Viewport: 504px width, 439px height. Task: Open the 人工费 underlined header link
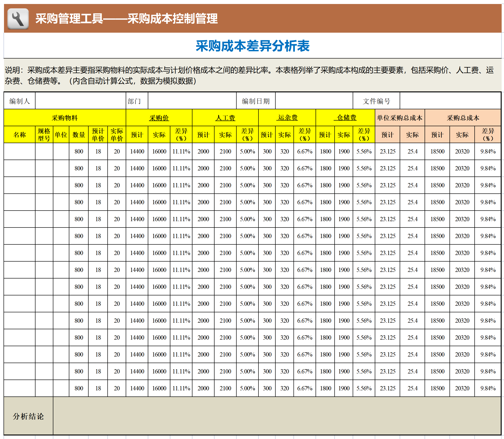pyautogui.click(x=225, y=118)
